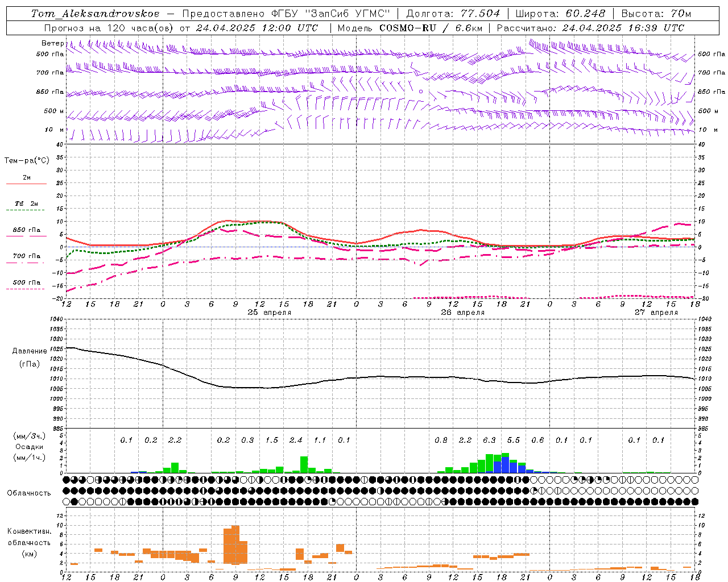Click the tallest orange convective cloud bar
The width and height of the screenshot is (728, 582).
point(235,544)
